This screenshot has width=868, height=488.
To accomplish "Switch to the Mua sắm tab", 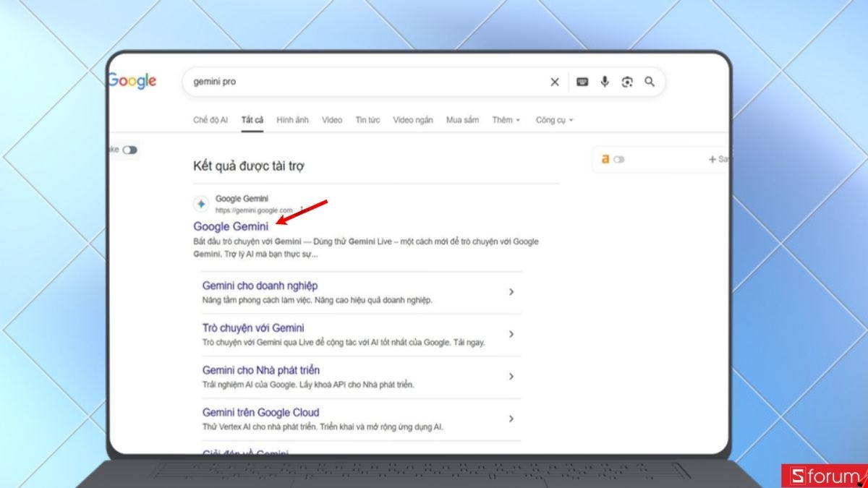I will tap(462, 120).
